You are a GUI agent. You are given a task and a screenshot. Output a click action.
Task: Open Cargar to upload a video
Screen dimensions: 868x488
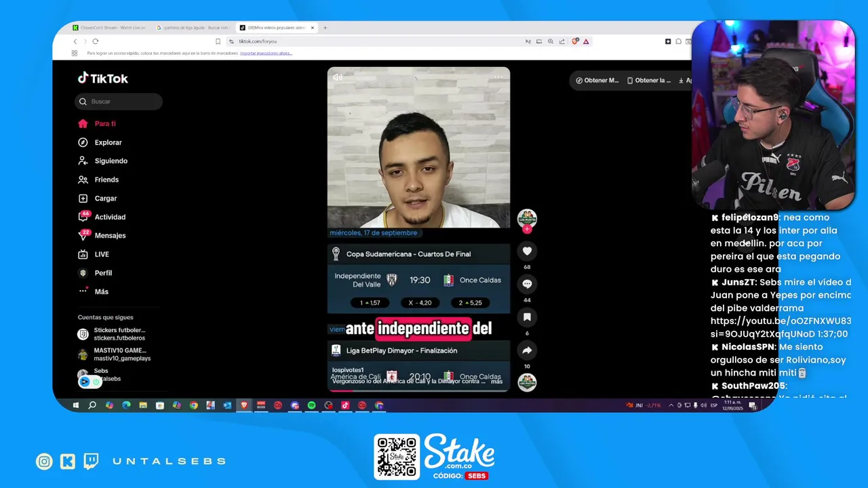pos(97,199)
